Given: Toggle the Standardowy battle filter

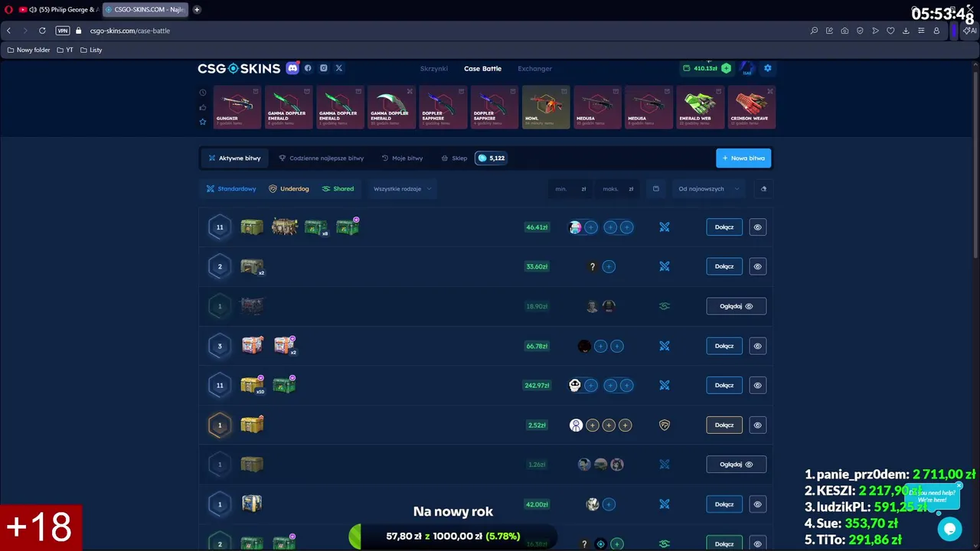Looking at the screenshot, I should pyautogui.click(x=231, y=189).
